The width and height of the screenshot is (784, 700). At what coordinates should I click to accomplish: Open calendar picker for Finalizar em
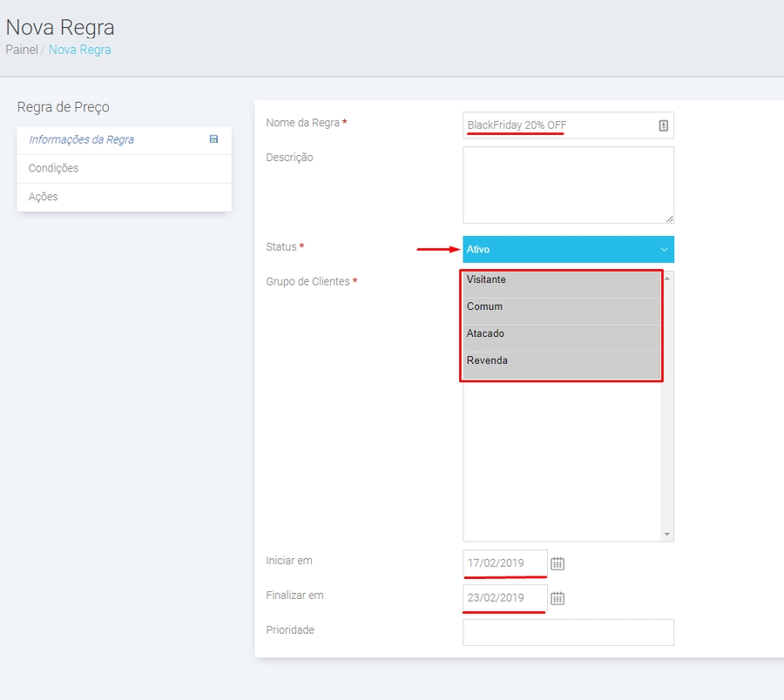[x=558, y=598]
